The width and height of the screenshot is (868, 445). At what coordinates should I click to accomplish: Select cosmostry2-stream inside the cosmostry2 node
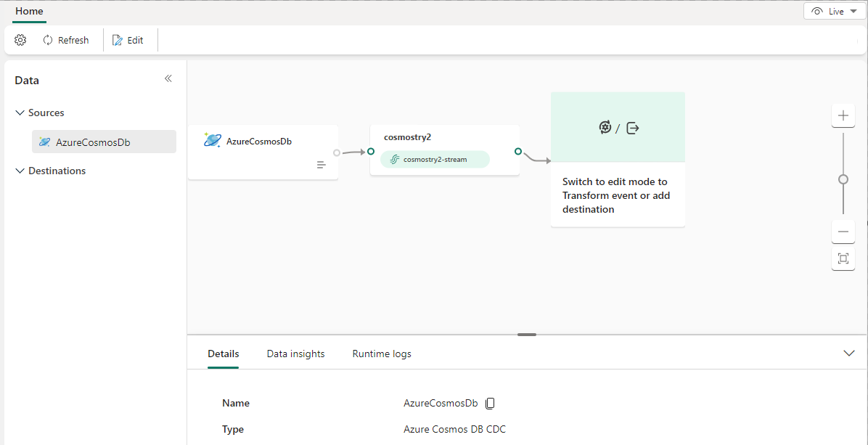(434, 159)
